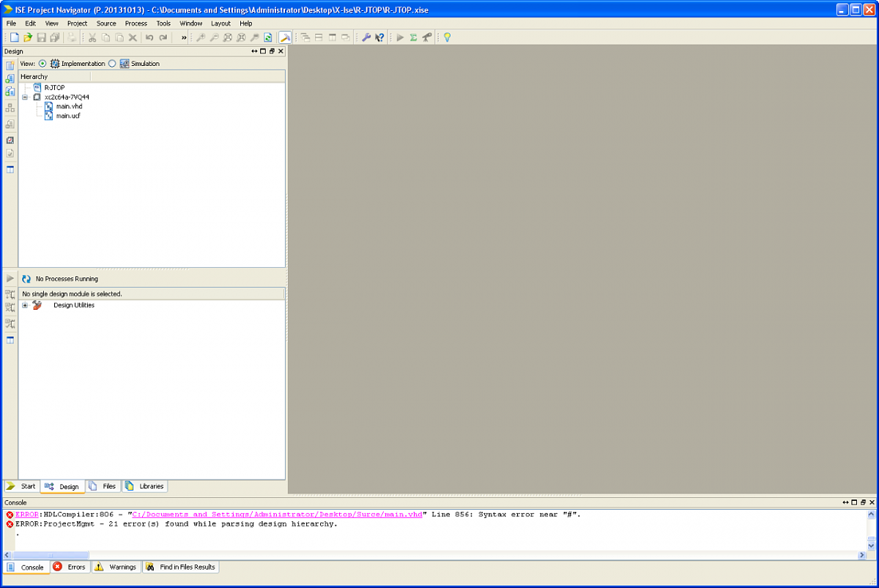
Task: Click the Sigma summary toolbar icon
Action: [x=413, y=37]
